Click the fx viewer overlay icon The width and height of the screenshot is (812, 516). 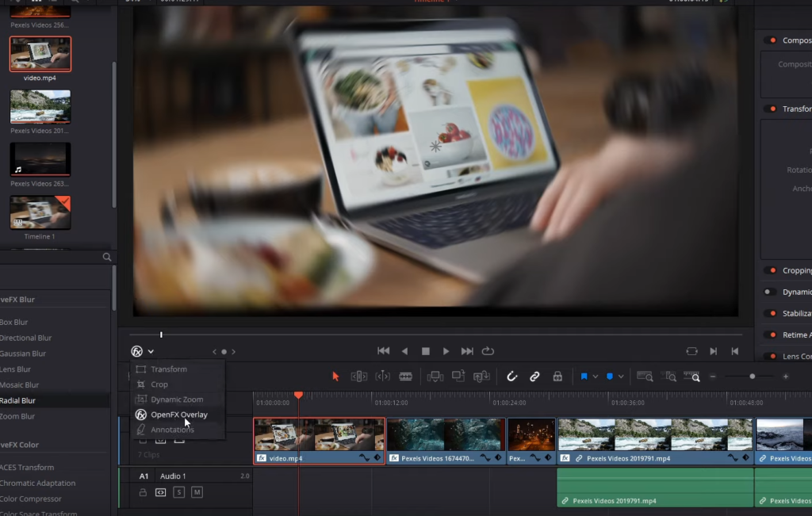[x=136, y=351]
